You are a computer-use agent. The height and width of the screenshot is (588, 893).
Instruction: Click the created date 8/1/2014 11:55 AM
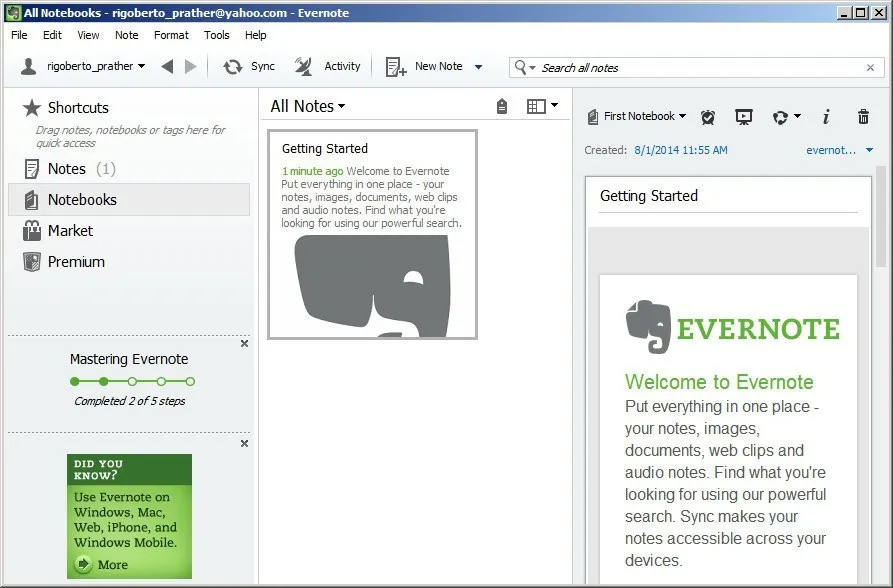(x=681, y=150)
